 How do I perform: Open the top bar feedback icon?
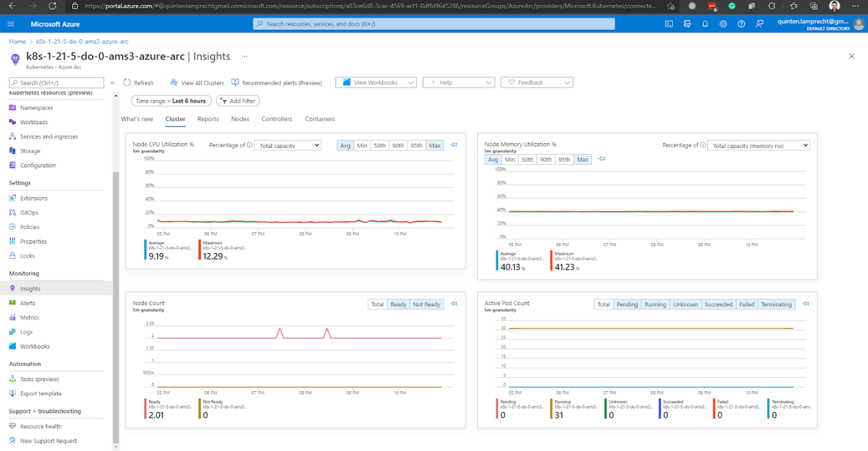pos(759,24)
